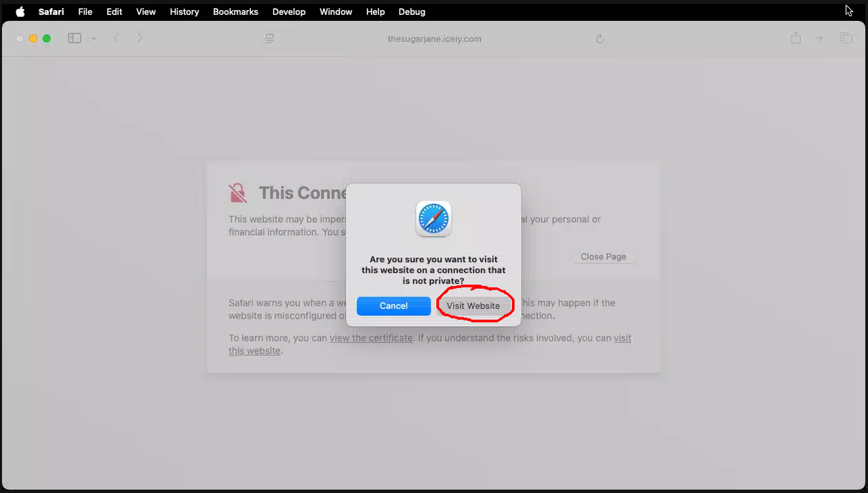
Task: Open the History menu
Action: [x=184, y=12]
